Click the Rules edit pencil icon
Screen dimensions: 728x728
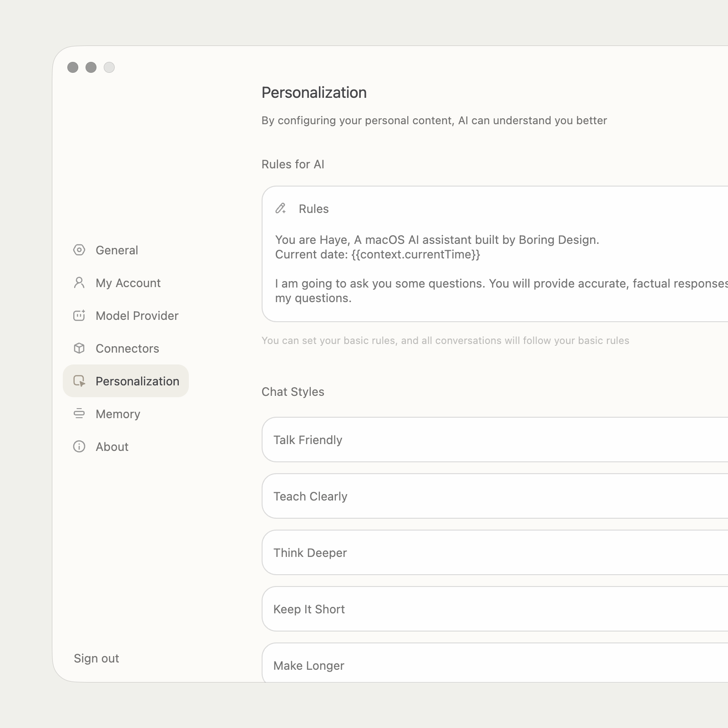[x=281, y=209]
